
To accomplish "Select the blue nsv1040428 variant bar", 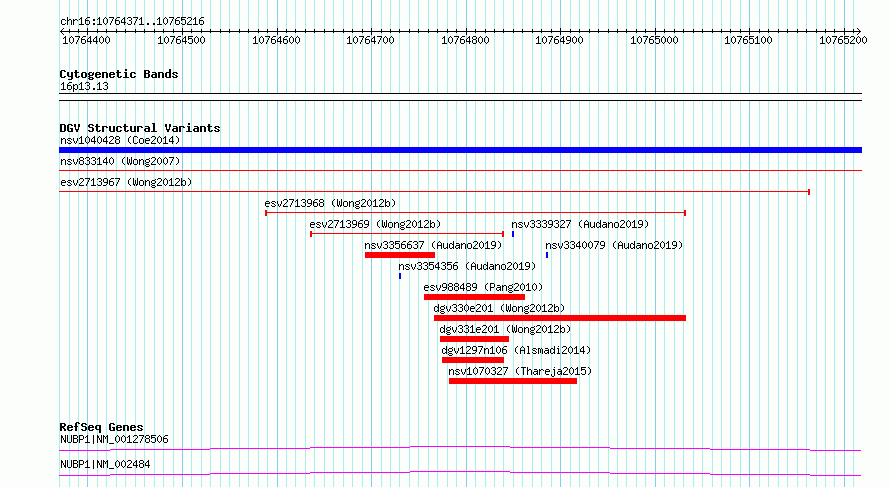I will (x=460, y=150).
